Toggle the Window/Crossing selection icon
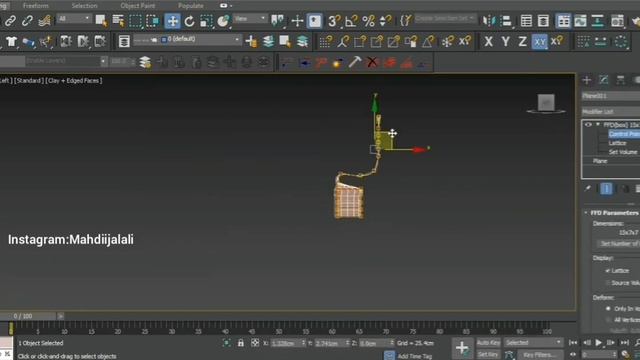This screenshot has height=360, width=640. pos(153,20)
